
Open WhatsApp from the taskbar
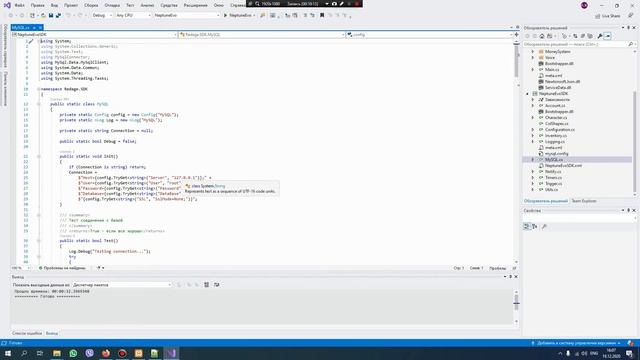(x=73, y=353)
